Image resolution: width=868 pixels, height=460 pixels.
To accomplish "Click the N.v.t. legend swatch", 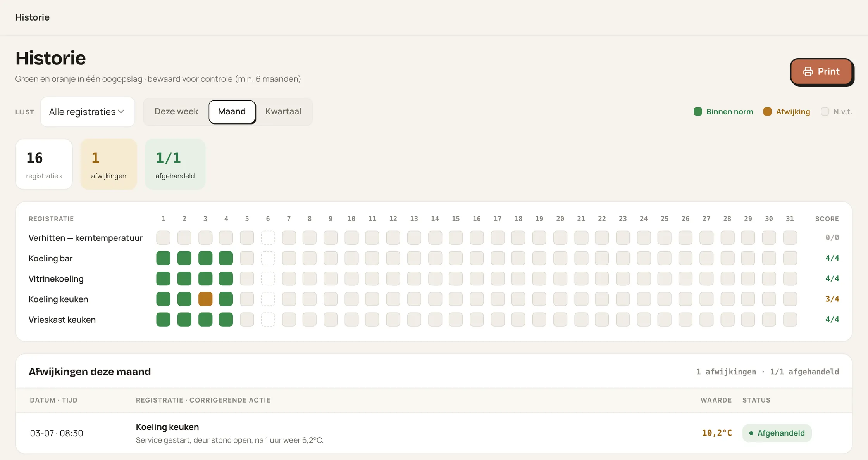I will click(x=825, y=112).
